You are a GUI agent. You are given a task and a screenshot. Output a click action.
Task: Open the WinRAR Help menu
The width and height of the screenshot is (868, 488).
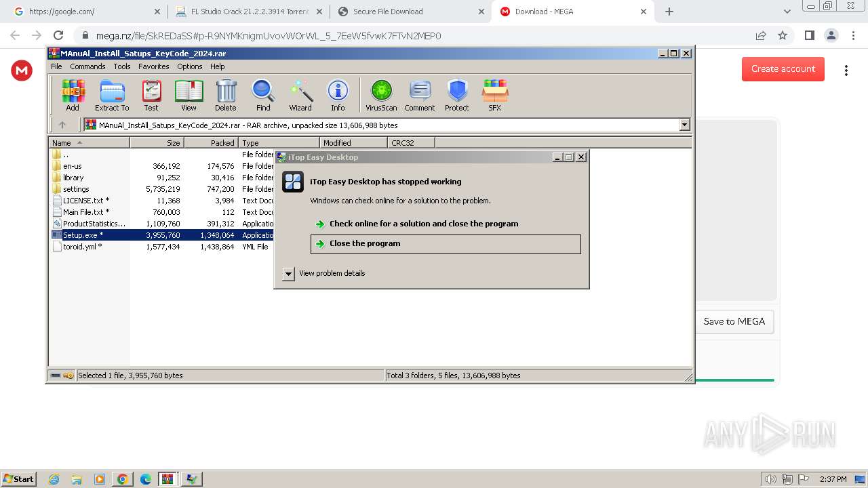tap(218, 66)
